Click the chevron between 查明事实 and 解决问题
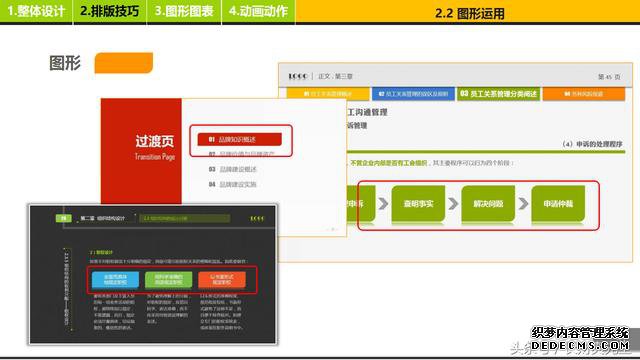The width and height of the screenshot is (640, 360). tap(453, 203)
